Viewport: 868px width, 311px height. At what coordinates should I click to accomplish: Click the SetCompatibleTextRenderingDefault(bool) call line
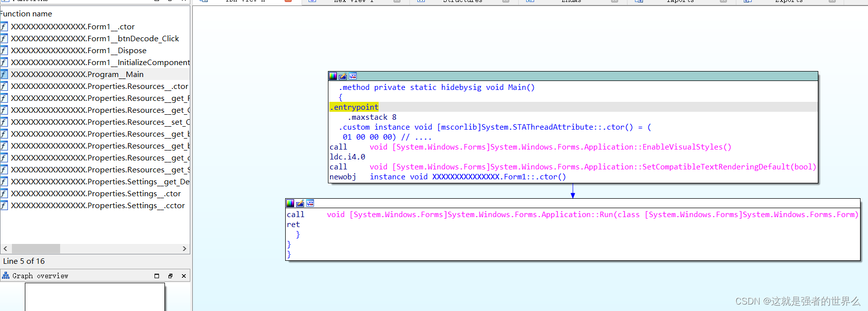(x=573, y=167)
